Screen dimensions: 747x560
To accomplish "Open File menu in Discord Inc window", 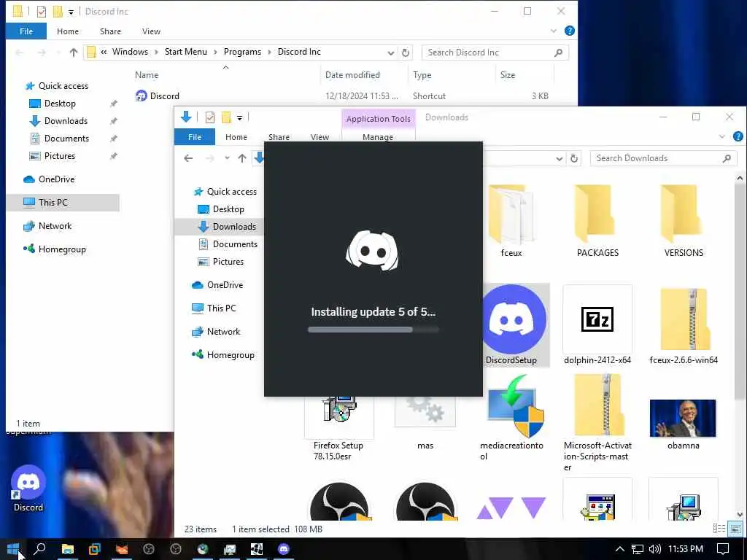I will click(26, 31).
